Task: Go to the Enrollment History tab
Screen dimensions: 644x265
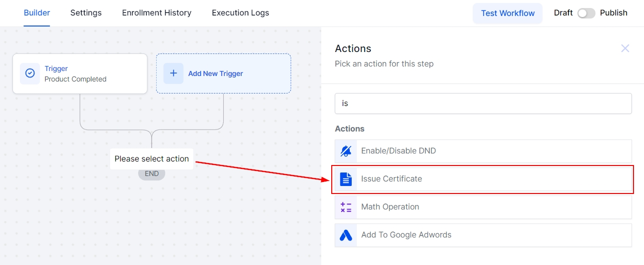Action: coord(157,13)
